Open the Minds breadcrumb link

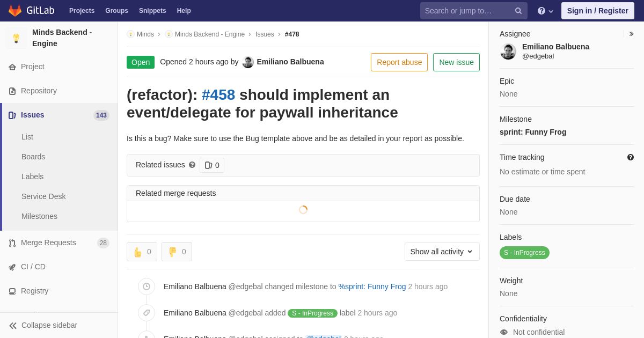point(145,34)
